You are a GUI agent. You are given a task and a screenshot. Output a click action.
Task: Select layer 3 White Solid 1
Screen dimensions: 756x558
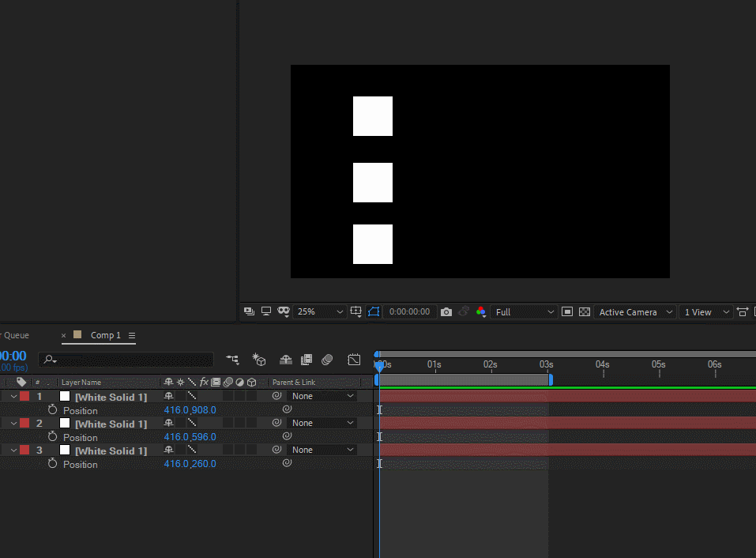point(111,451)
